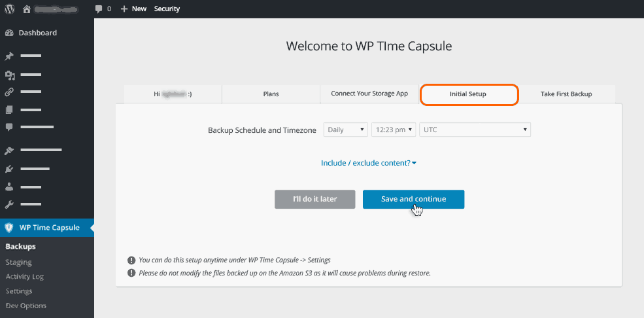Open Backups submenu link
Image resolution: width=644 pixels, height=318 pixels.
coord(20,247)
